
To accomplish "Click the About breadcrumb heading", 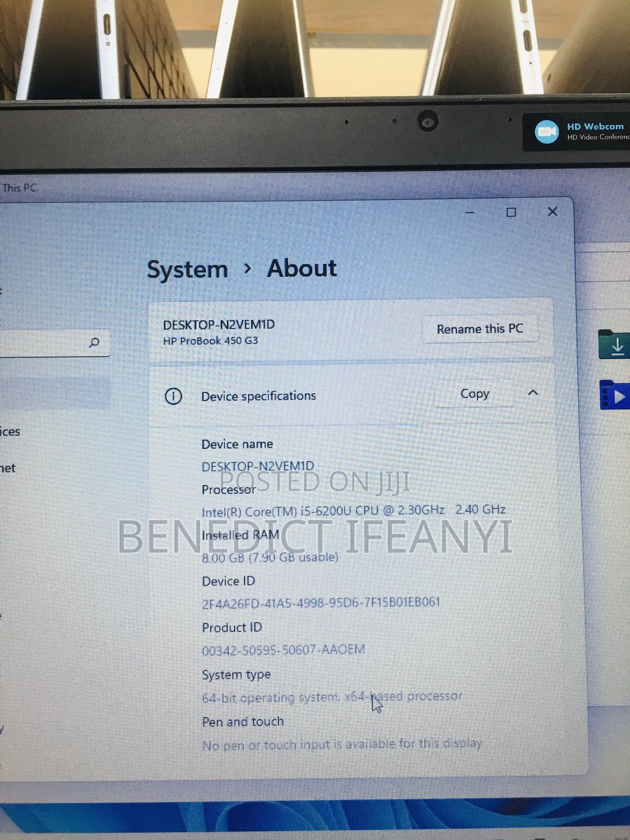I will pyautogui.click(x=302, y=269).
